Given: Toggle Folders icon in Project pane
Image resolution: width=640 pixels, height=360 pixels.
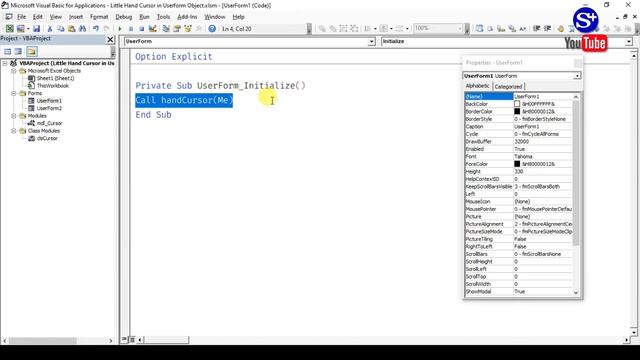Looking at the screenshot, I should 32,51.
